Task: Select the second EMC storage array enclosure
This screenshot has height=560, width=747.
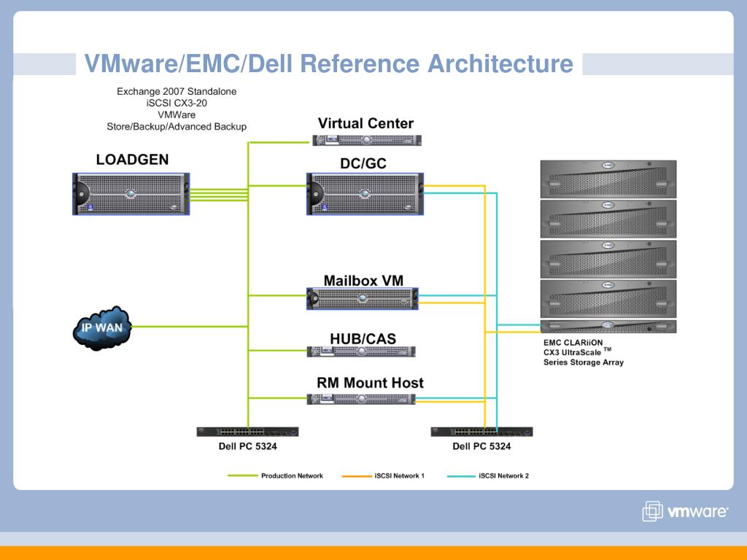Action: coord(608,219)
